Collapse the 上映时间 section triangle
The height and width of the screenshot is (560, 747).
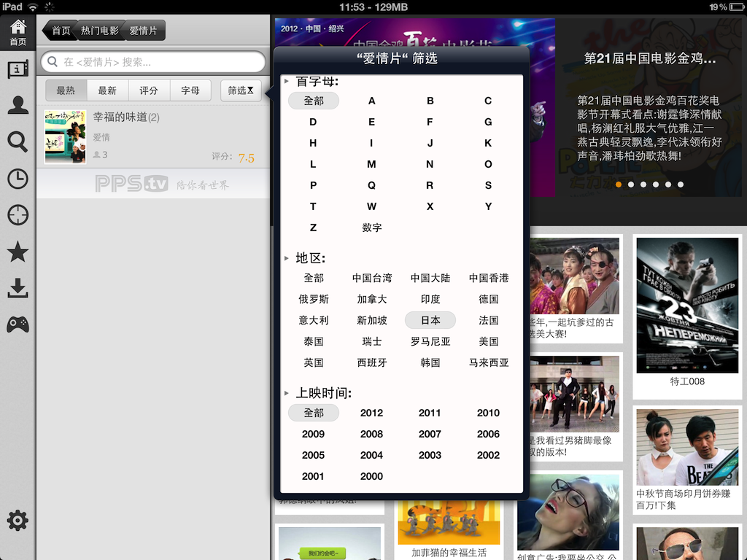tap(287, 393)
